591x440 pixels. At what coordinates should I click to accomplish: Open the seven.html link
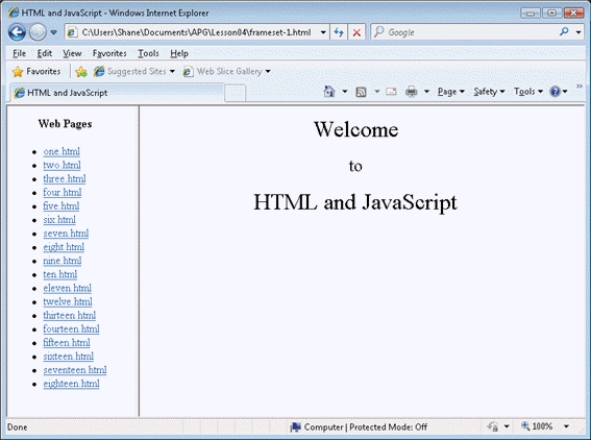(66, 233)
